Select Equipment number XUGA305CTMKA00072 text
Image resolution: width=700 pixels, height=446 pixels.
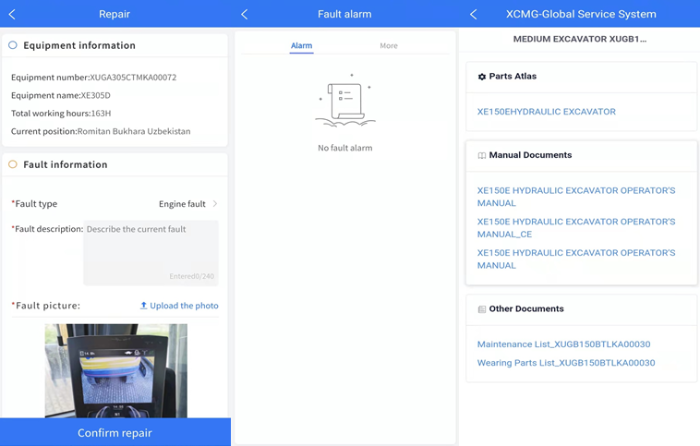94,77
